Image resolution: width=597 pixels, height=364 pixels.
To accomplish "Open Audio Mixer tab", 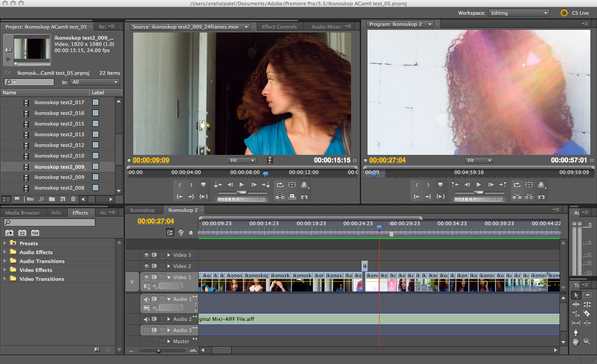I will 327,27.
